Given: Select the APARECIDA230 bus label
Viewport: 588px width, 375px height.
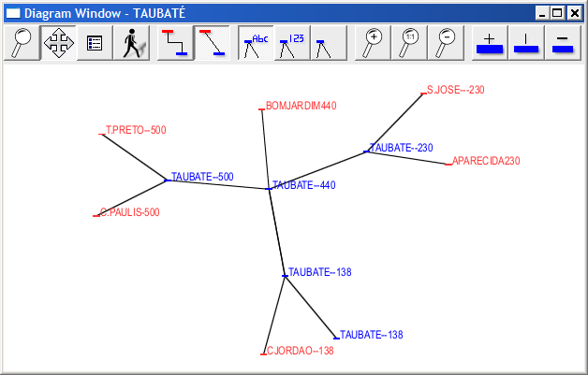Looking at the screenshot, I should [x=486, y=161].
